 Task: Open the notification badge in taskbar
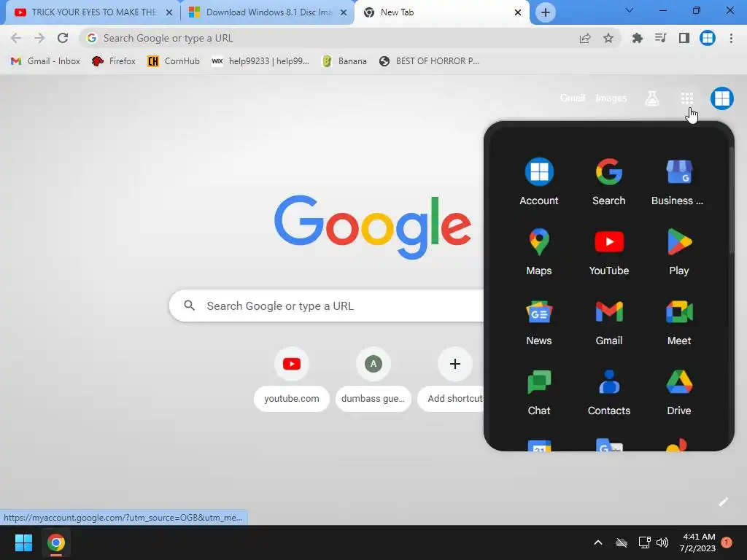727,542
